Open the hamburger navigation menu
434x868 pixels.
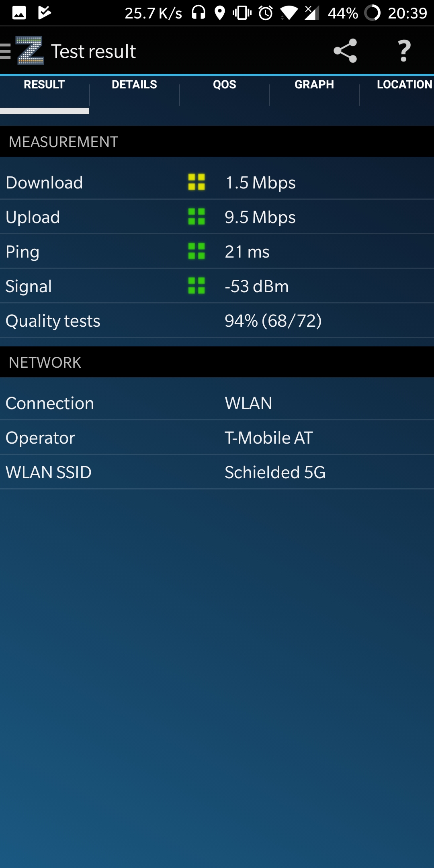point(5,51)
